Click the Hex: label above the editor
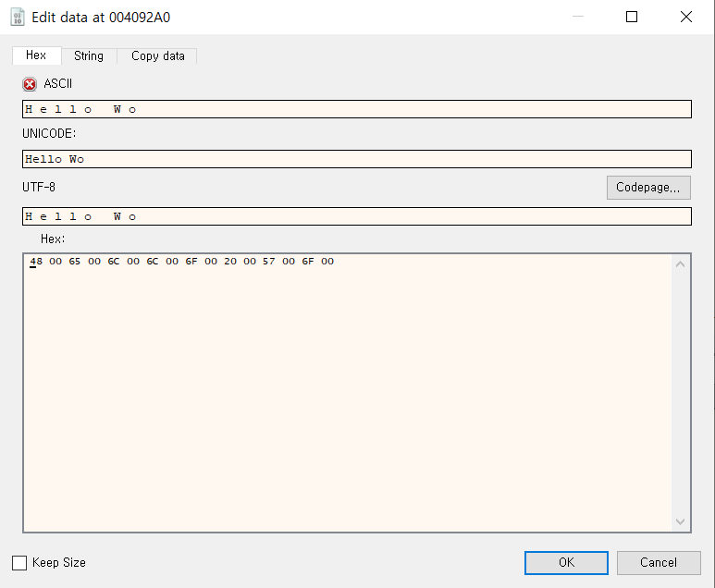 (x=53, y=239)
